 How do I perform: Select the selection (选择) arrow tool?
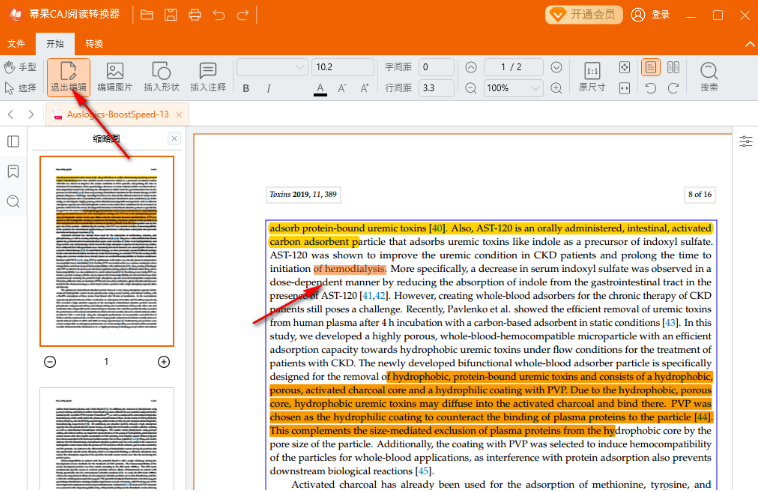pyautogui.click(x=20, y=87)
